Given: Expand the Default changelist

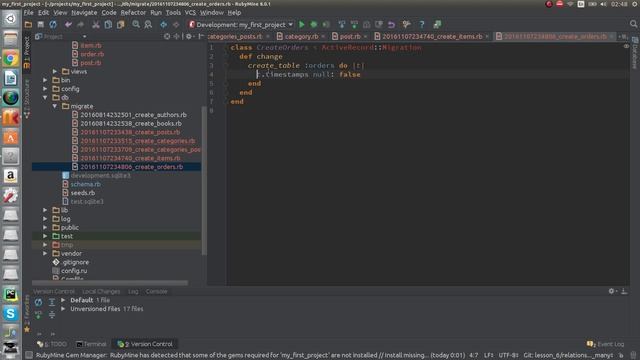Looking at the screenshot, I should pyautogui.click(x=63, y=300).
